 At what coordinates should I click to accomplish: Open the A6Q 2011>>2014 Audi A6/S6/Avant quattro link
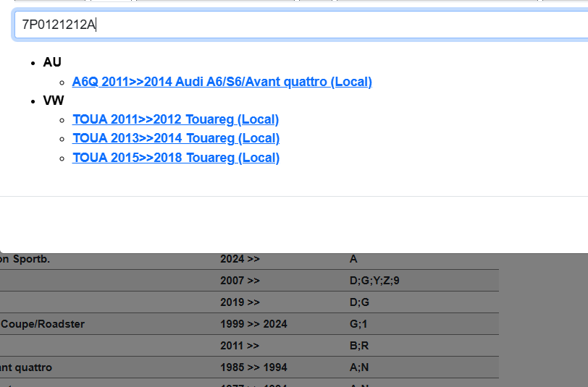pyautogui.click(x=222, y=82)
